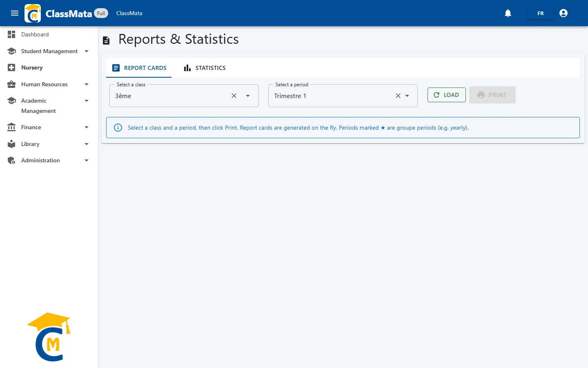This screenshot has height=368, width=588.
Task: Click the Reports & Statistics heading
Action: click(x=178, y=39)
